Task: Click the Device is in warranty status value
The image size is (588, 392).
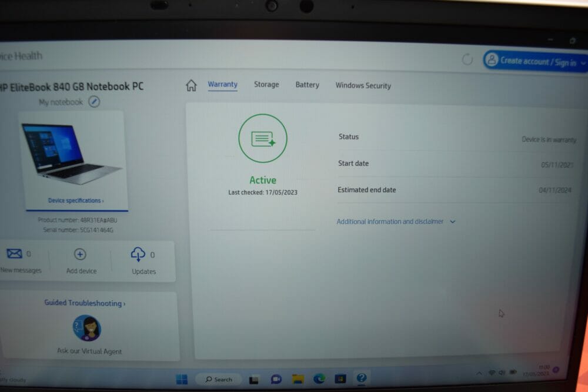Action: click(549, 139)
